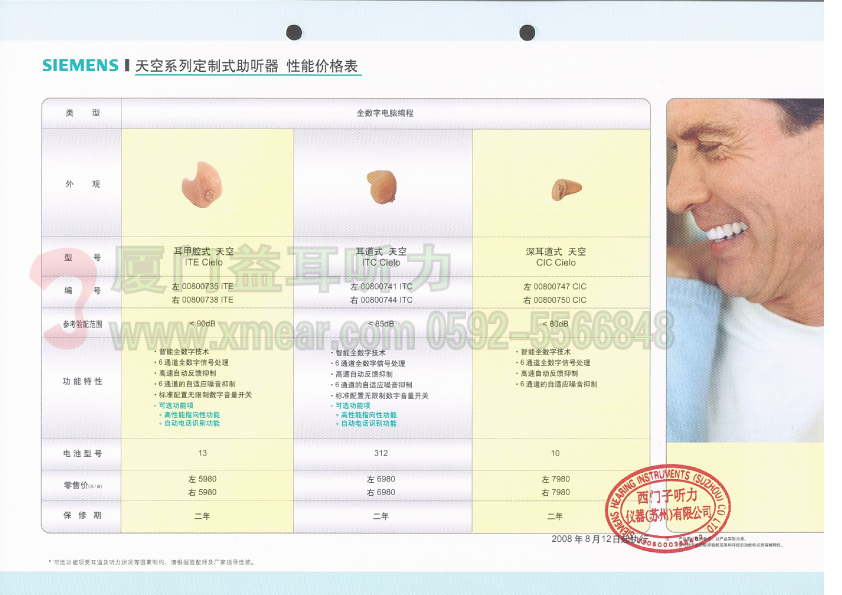The height and width of the screenshot is (595, 842).
Task: Select the footnote starting 可选功能项受耳道
Action: 151,562
